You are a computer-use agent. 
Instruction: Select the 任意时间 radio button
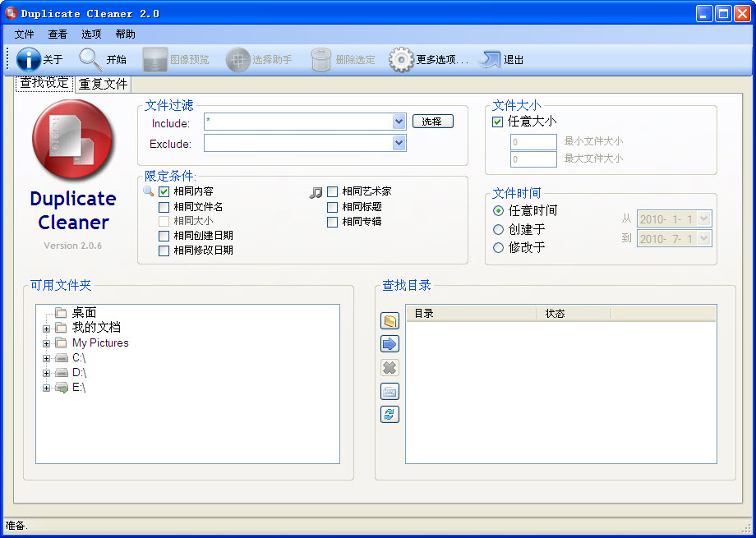(498, 210)
